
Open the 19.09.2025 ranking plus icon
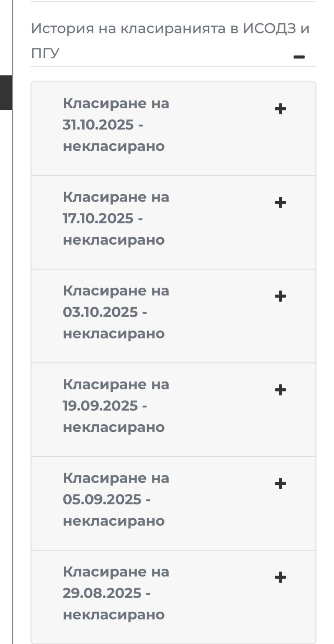pyautogui.click(x=280, y=390)
